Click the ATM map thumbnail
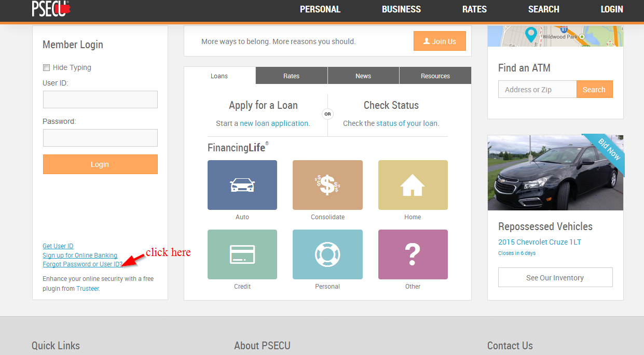The height and width of the screenshot is (355, 644). 555,36
